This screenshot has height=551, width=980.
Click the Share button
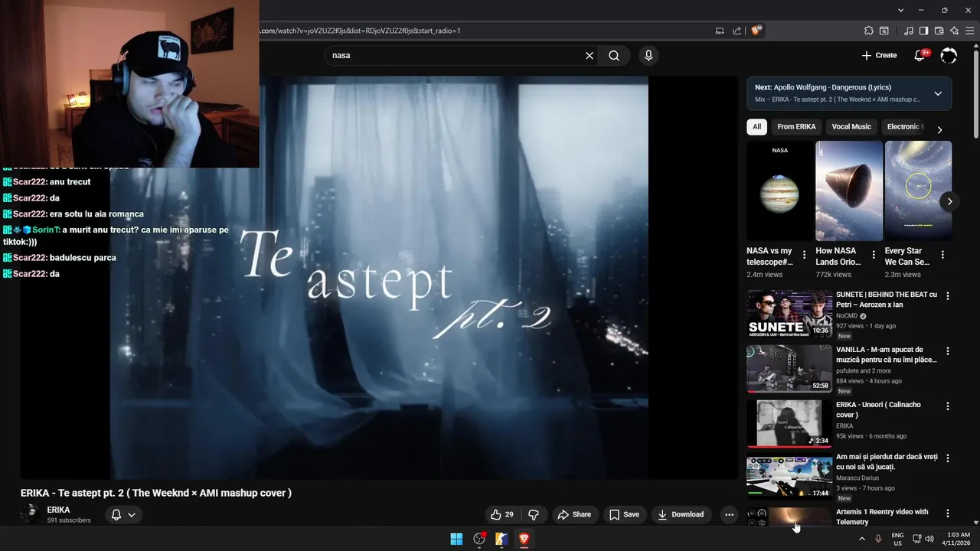point(574,514)
